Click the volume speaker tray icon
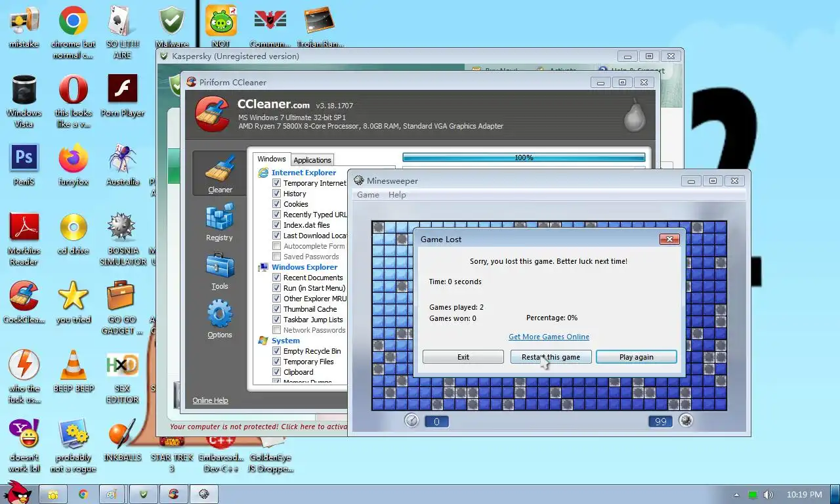The height and width of the screenshot is (504, 840). click(768, 495)
